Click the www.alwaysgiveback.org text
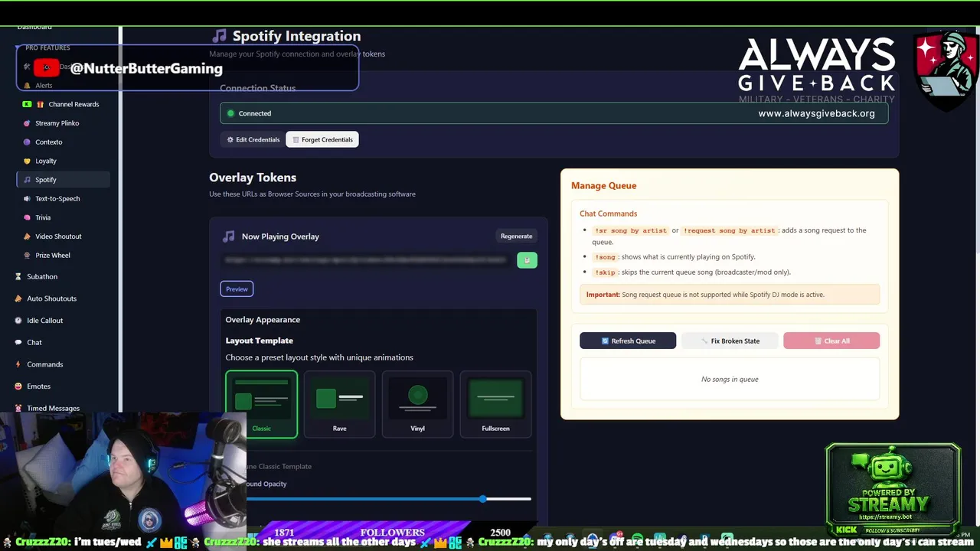Image resolution: width=980 pixels, height=551 pixels. pyautogui.click(x=816, y=113)
